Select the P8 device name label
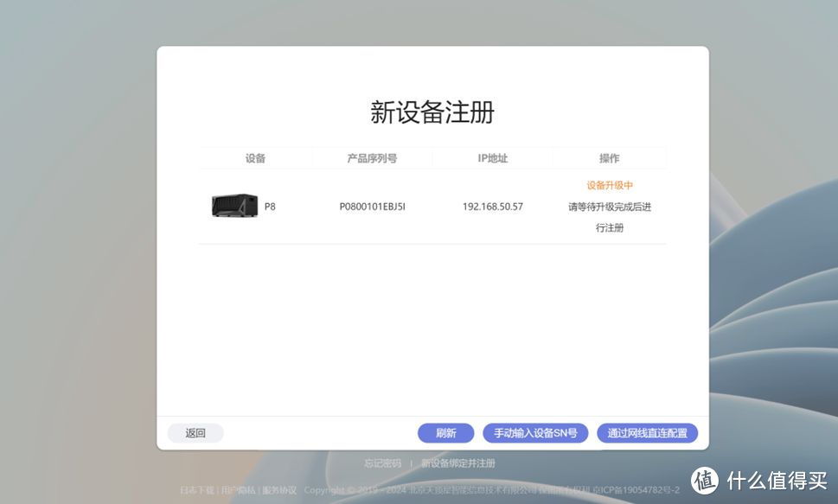 [268, 206]
